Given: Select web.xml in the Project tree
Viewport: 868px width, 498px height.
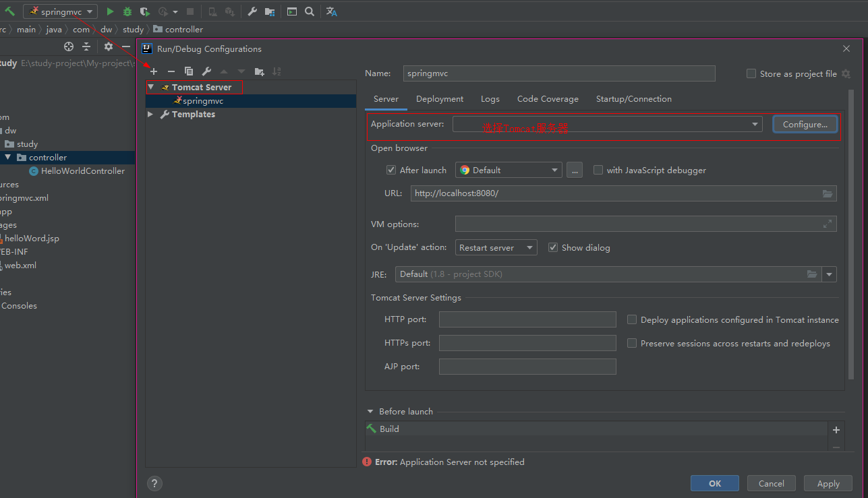Looking at the screenshot, I should pyautogui.click(x=21, y=266).
